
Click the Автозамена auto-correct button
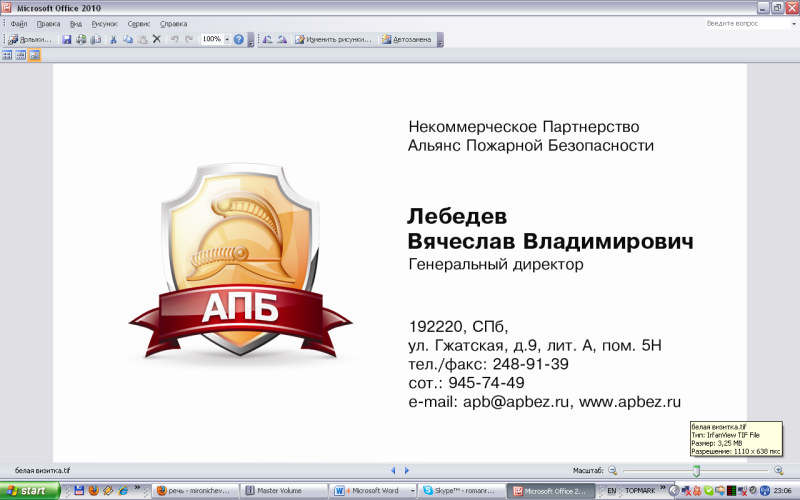407,39
